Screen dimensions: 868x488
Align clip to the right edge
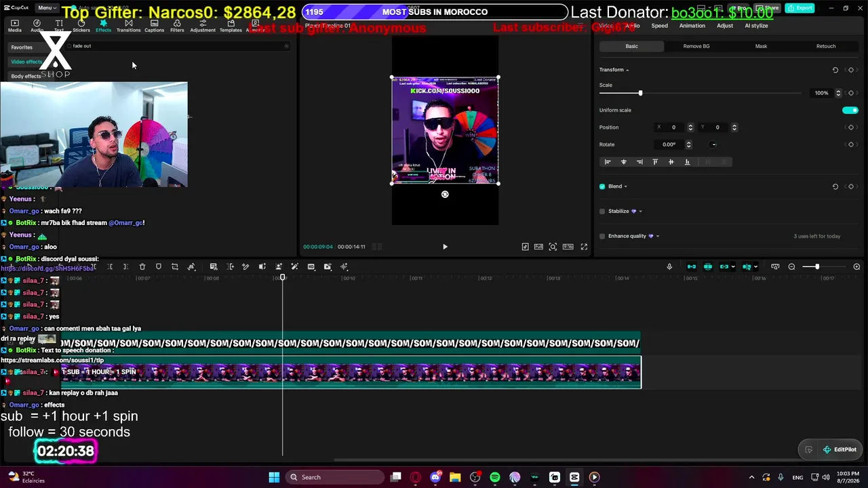639,162
